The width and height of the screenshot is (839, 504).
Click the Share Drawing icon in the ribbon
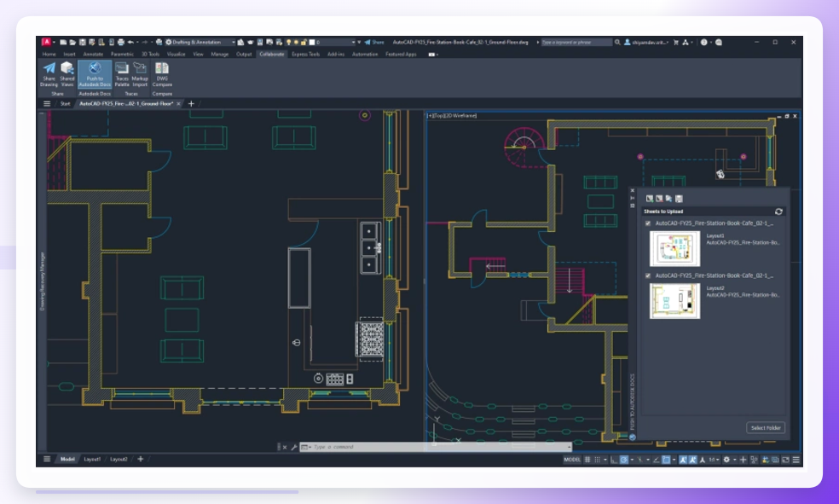[x=49, y=74]
